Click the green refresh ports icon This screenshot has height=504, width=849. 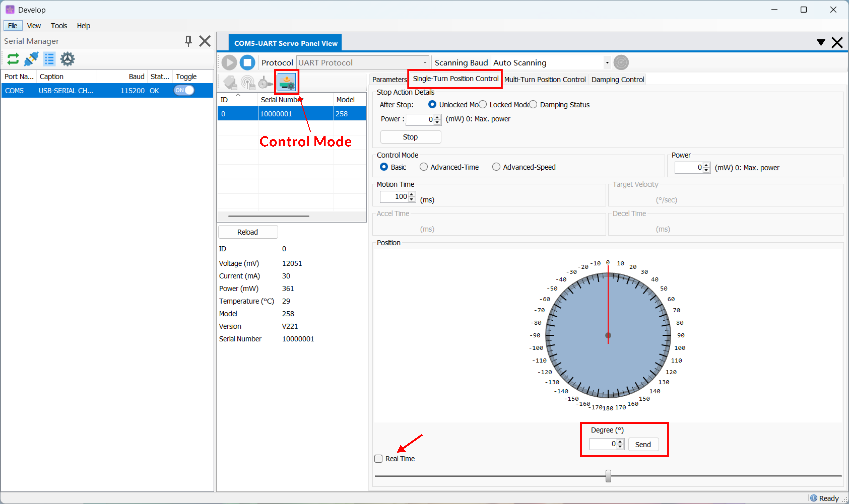point(13,59)
